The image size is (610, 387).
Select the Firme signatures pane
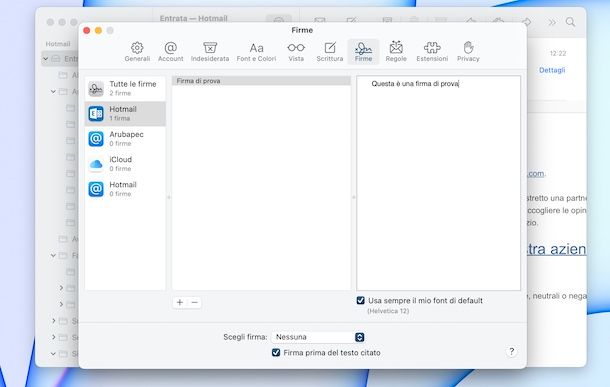click(x=363, y=52)
